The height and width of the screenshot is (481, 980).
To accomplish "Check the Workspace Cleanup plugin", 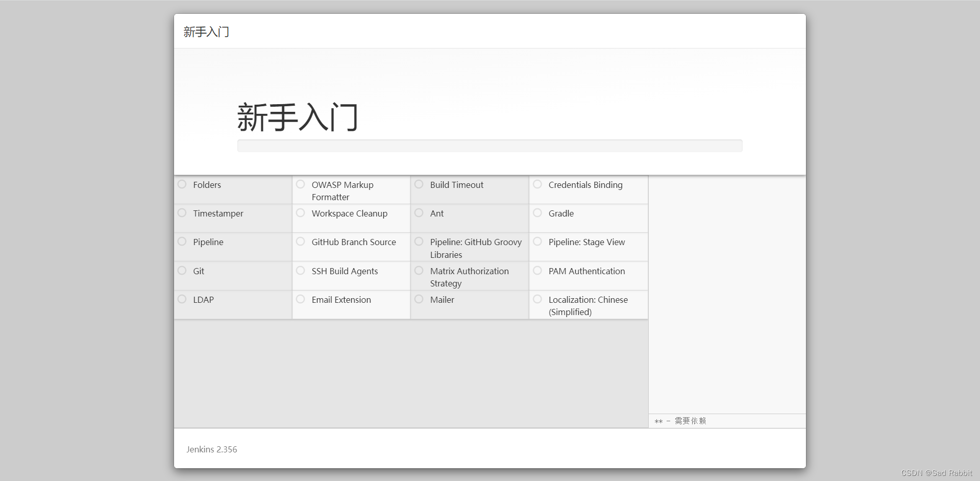I will [x=301, y=213].
